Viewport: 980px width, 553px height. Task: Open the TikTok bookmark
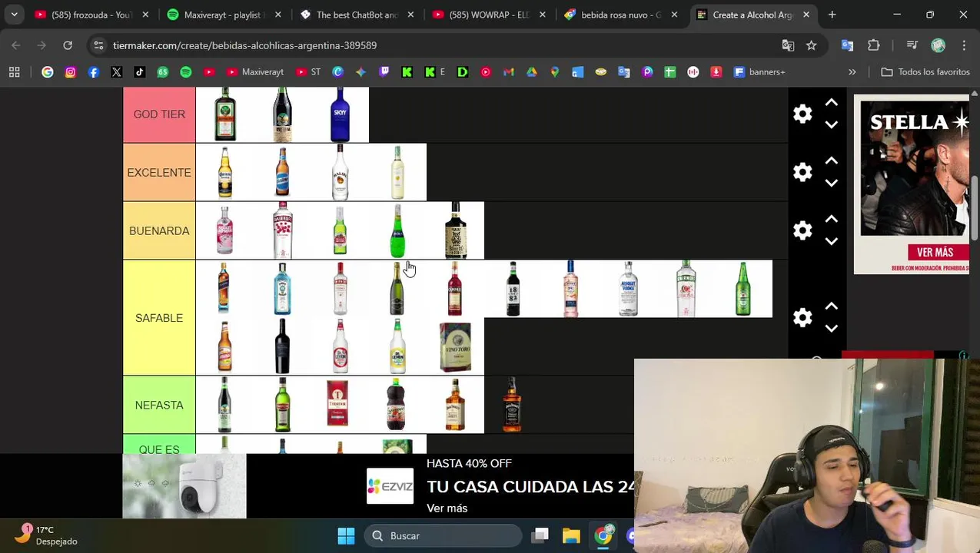click(x=140, y=71)
